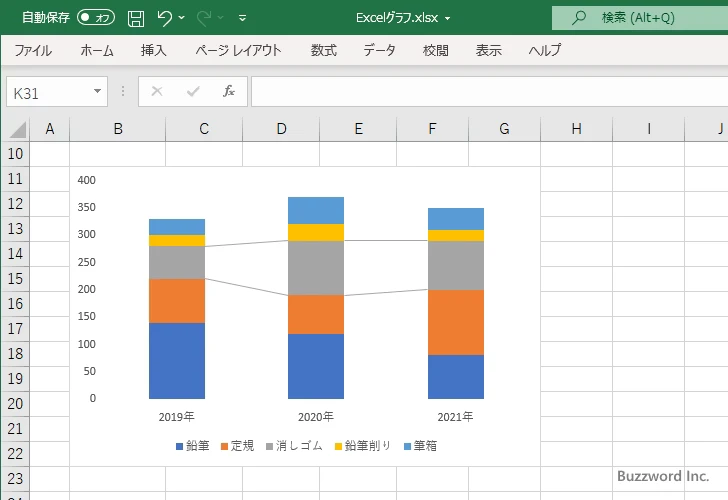Open the データ tab
Viewport: 728px width, 500px height.
[x=379, y=50]
